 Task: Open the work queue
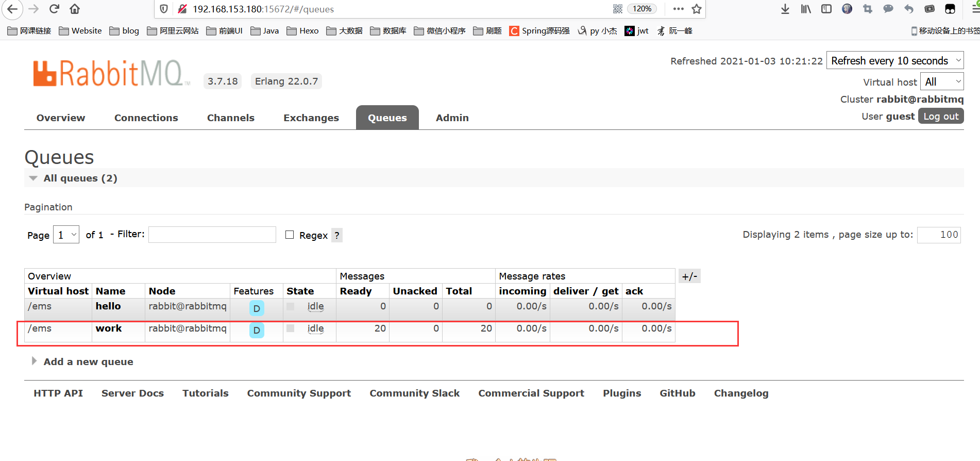[x=109, y=328]
